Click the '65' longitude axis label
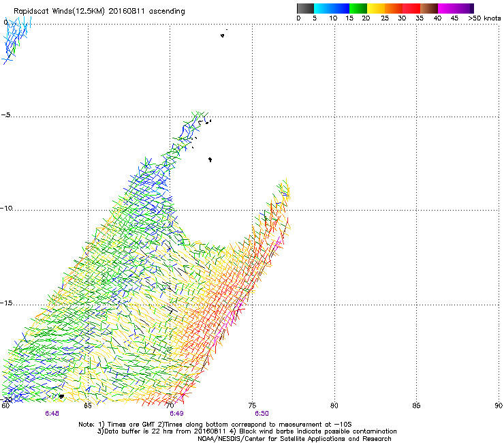504x443 pixels. [x=88, y=406]
